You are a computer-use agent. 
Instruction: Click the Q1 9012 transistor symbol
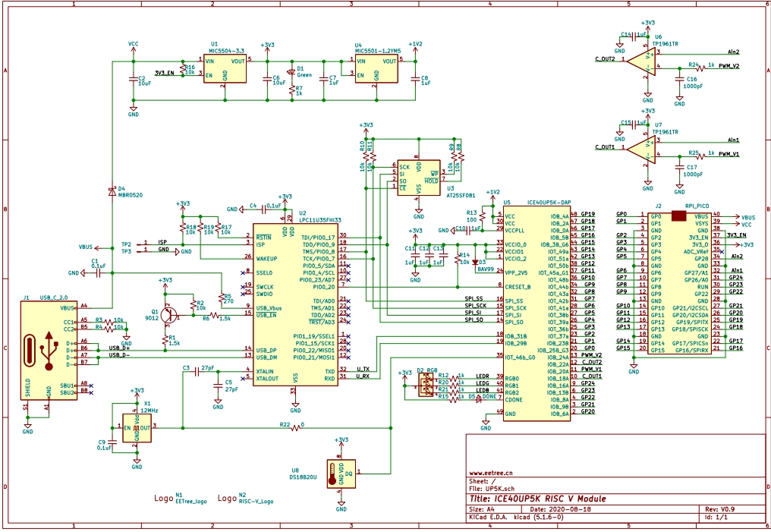click(168, 315)
